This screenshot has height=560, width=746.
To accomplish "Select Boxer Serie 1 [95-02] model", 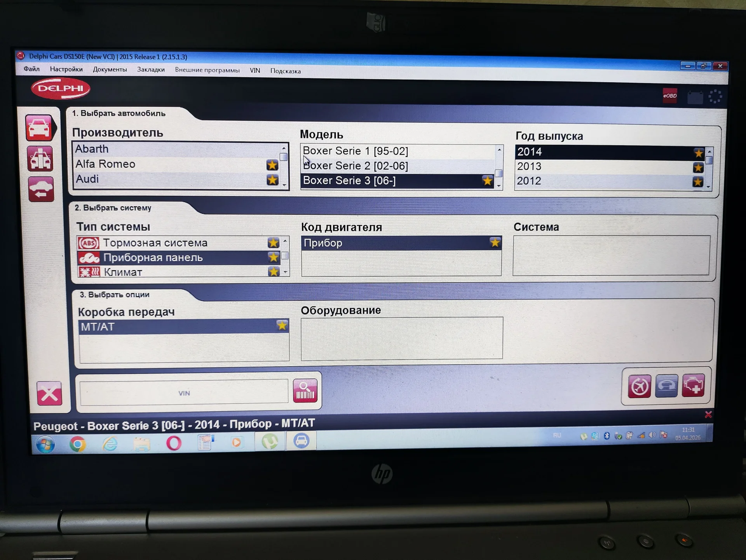I will pyautogui.click(x=398, y=151).
